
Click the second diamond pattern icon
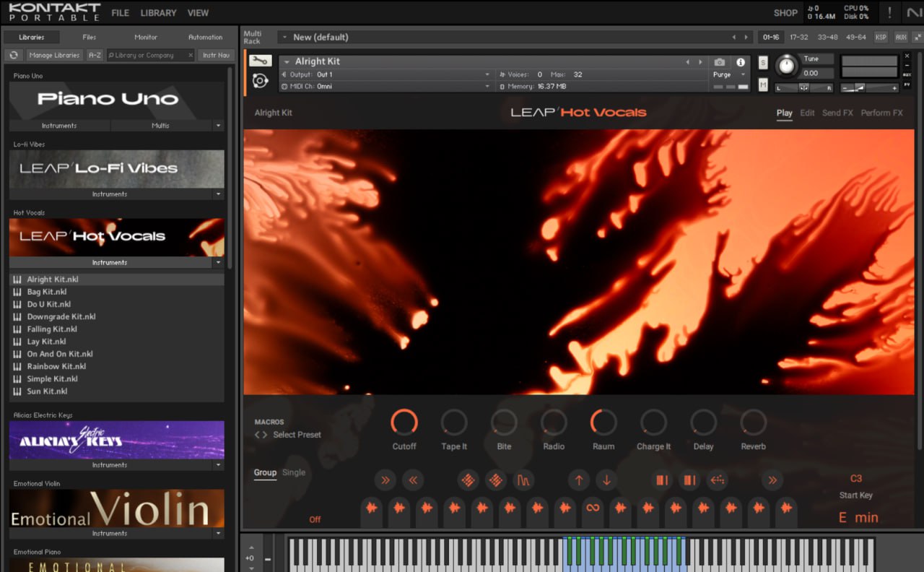[495, 480]
